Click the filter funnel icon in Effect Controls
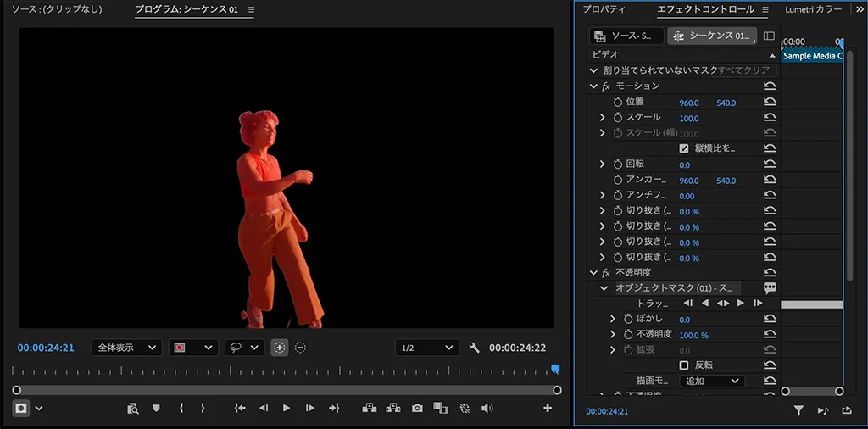Image resolution: width=868 pixels, height=429 pixels. pyautogui.click(x=798, y=411)
